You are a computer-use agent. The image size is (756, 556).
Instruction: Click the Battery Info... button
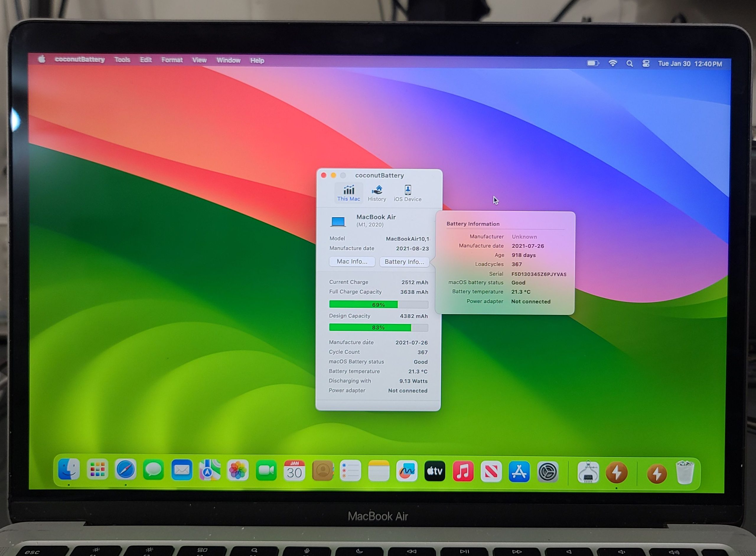(404, 262)
